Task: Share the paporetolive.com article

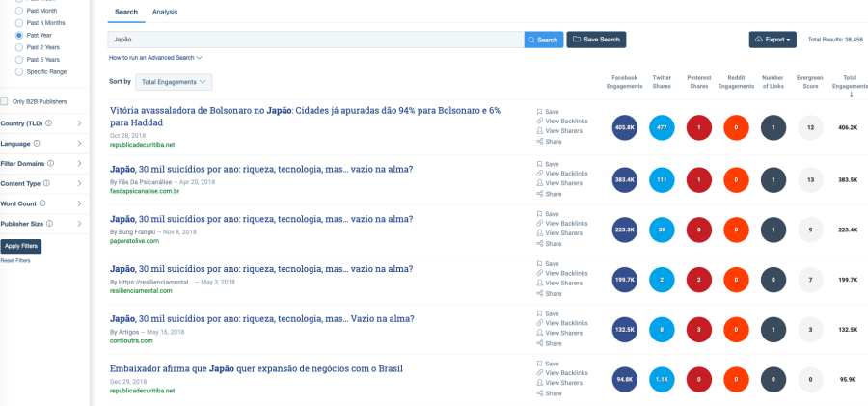Action: pos(549,244)
